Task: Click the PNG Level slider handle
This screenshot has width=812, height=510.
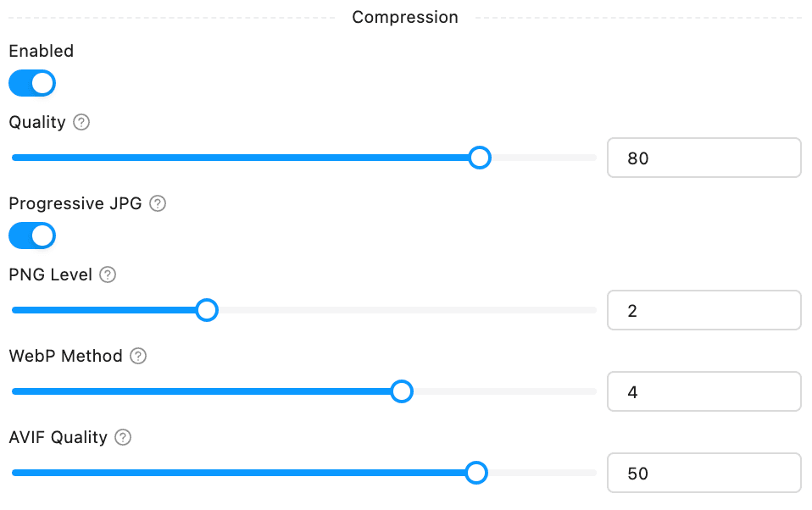Action: coord(207,310)
